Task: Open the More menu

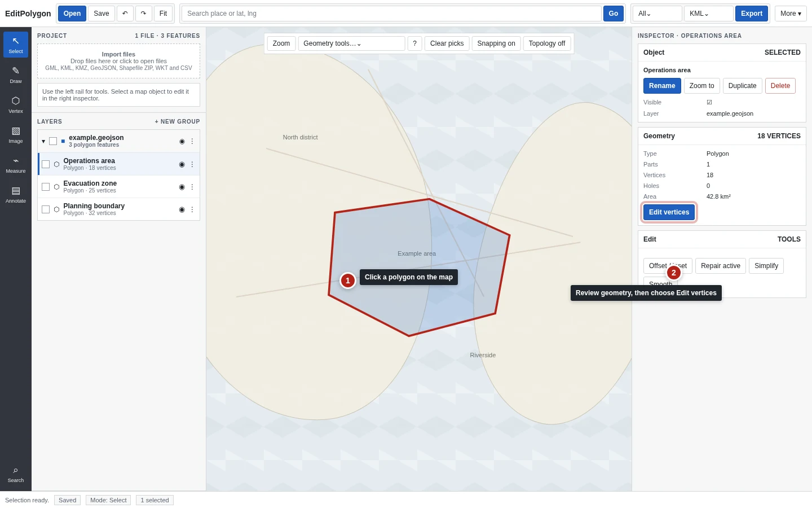Action: click(791, 14)
